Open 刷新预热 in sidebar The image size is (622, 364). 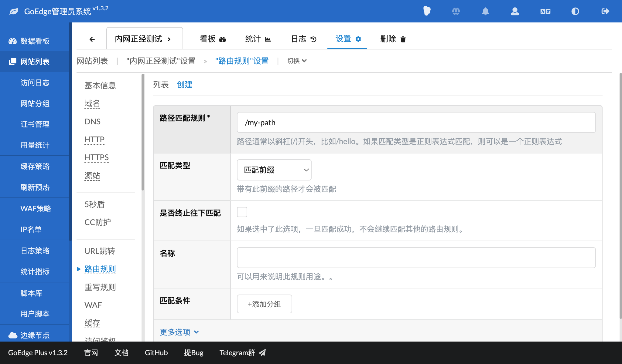click(35, 187)
